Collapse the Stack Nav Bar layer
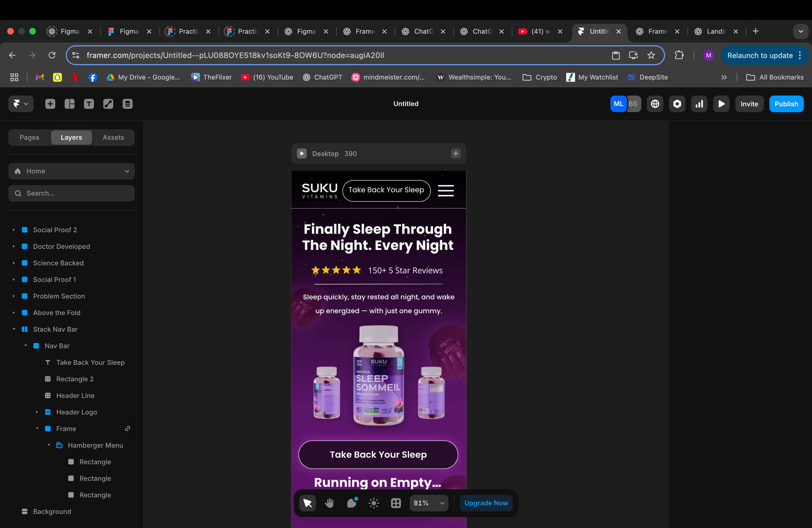 [14, 329]
